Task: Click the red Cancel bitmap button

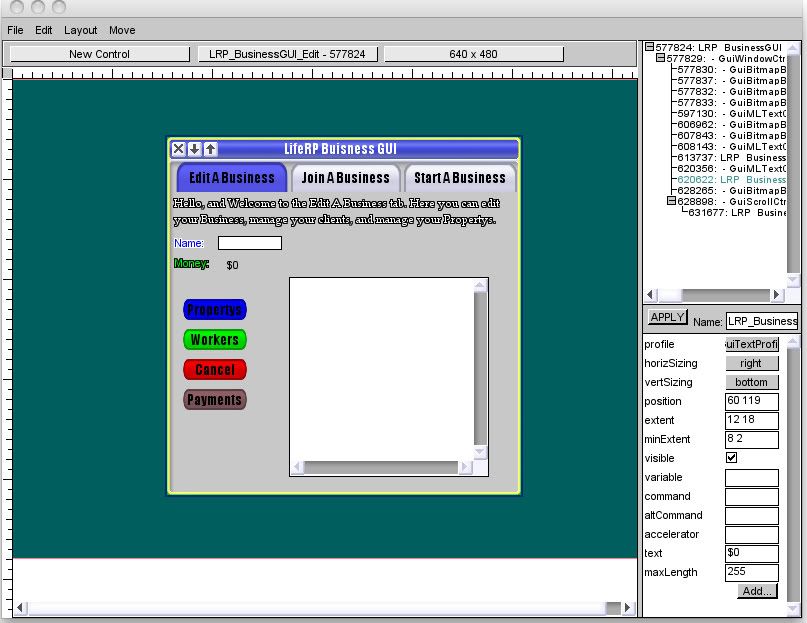Action: [214, 370]
